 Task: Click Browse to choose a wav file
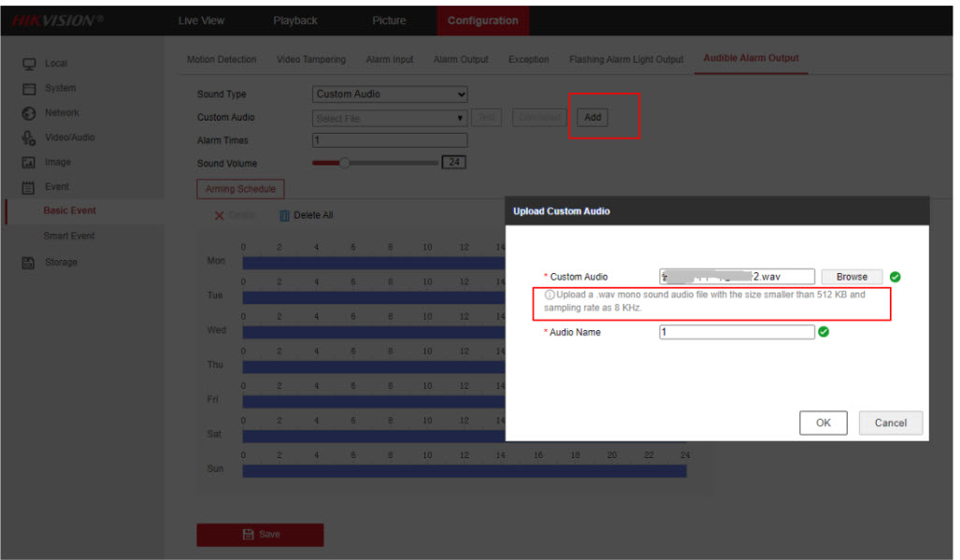[x=852, y=277]
